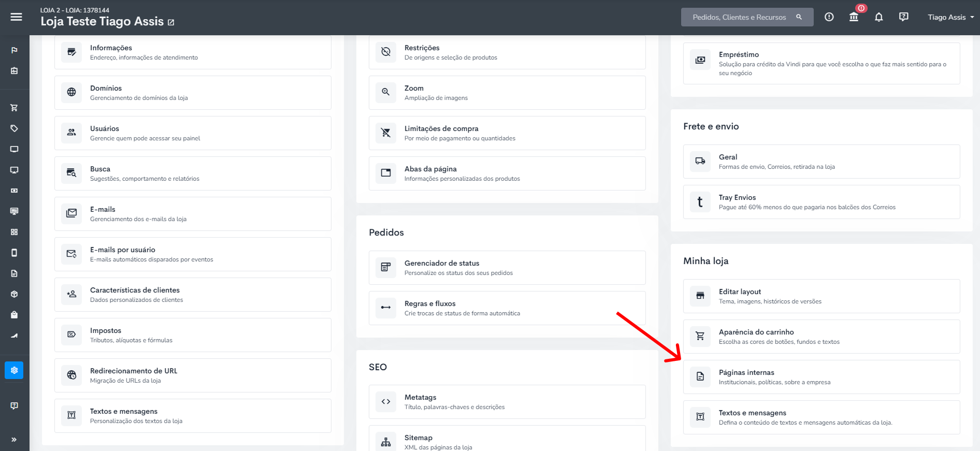Open the feedback icon near sidebar bottom
Image resolution: width=980 pixels, height=451 pixels.
[x=14, y=405]
